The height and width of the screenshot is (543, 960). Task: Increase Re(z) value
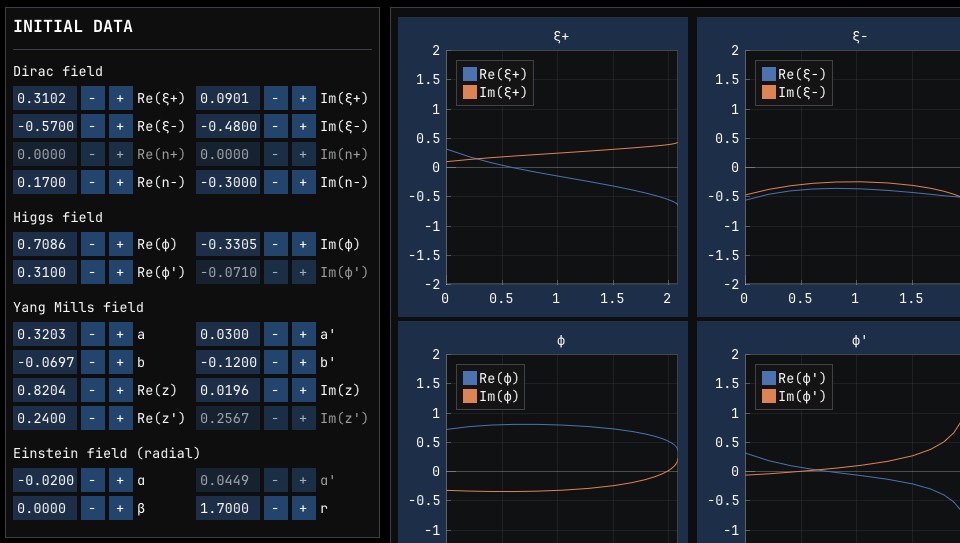click(121, 390)
